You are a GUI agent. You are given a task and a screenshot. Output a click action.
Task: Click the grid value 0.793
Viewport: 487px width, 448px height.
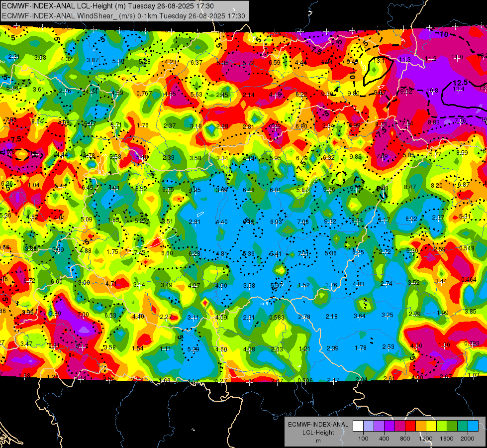coord(472,343)
